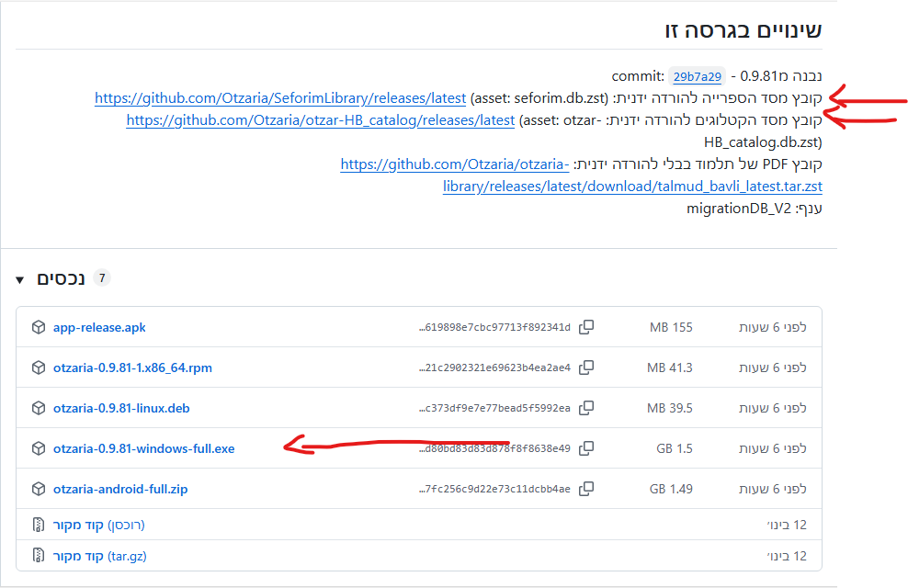Click the package icon beside otzaria-0.9.81-linux.deb
This screenshot has width=908, height=588.
click(39, 408)
